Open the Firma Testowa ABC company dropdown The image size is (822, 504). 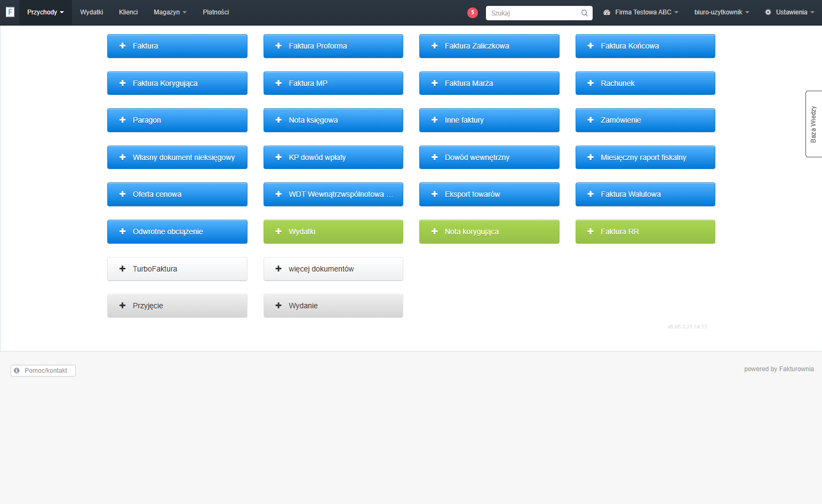(x=641, y=12)
